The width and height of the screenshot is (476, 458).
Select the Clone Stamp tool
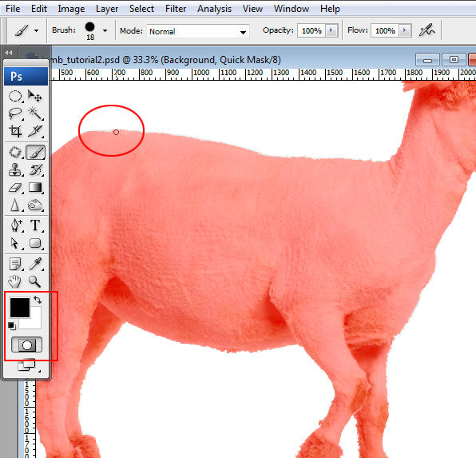click(x=15, y=170)
